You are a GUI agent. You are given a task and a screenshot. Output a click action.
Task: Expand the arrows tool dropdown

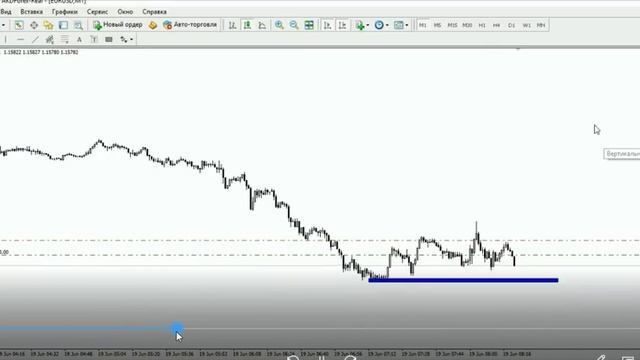pyautogui.click(x=131, y=40)
